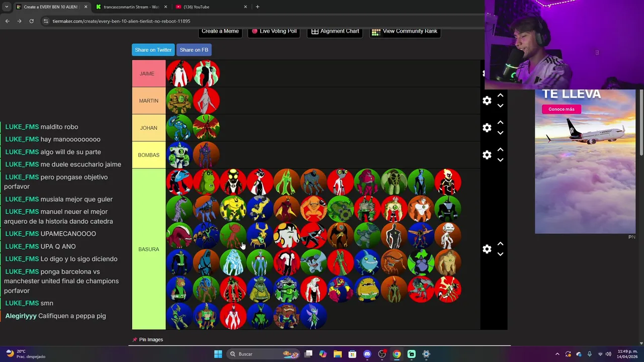Show hidden system tray icons
Screen dimensions: 644x362
[557, 354]
